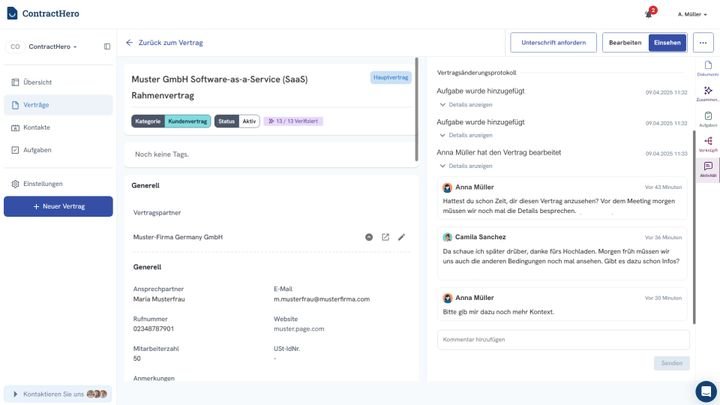Open the Zusammenfassung AI panel

click(x=708, y=93)
